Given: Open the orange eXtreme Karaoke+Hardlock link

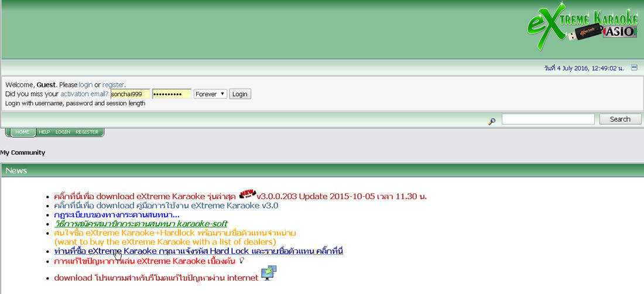Looking at the screenshot, I should (175, 233).
